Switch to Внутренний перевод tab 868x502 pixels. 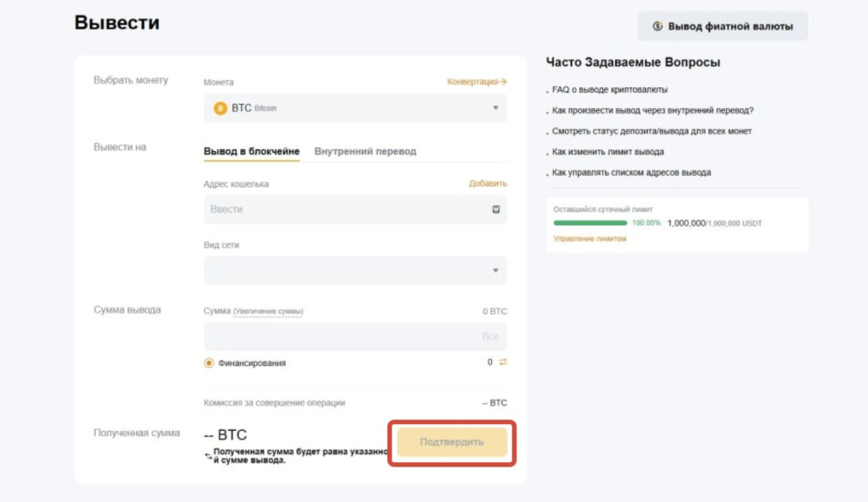click(365, 151)
